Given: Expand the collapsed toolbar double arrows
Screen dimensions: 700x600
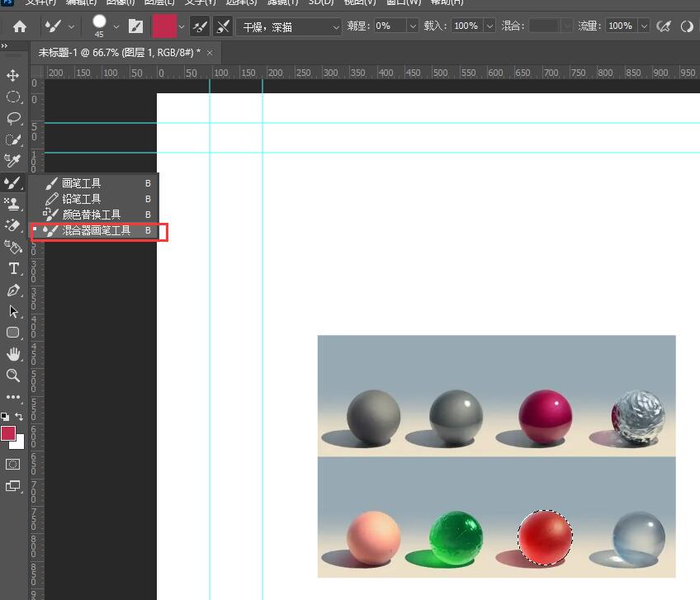Looking at the screenshot, I should tap(4, 45).
